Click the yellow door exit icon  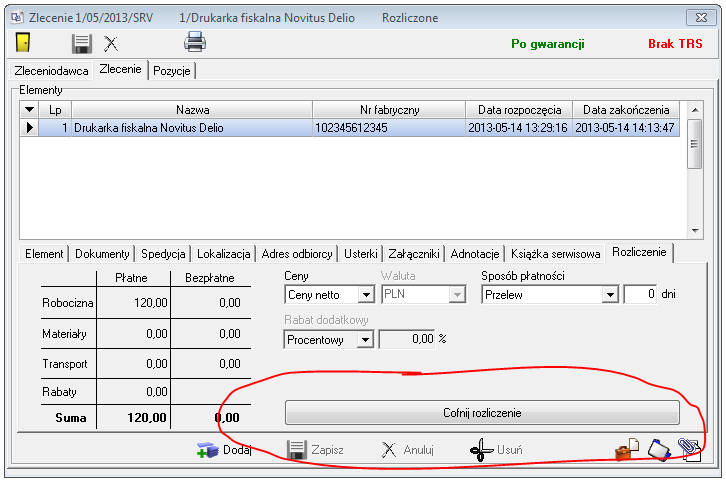23,42
